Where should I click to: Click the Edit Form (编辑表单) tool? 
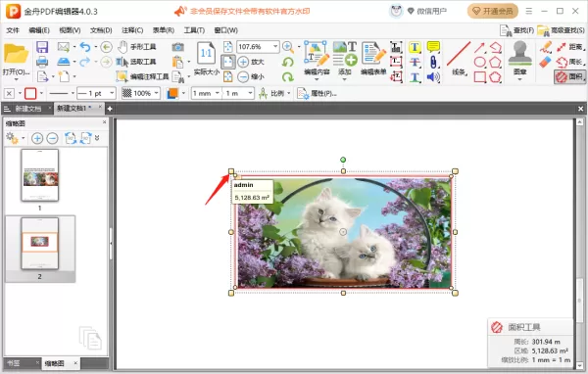(373, 58)
